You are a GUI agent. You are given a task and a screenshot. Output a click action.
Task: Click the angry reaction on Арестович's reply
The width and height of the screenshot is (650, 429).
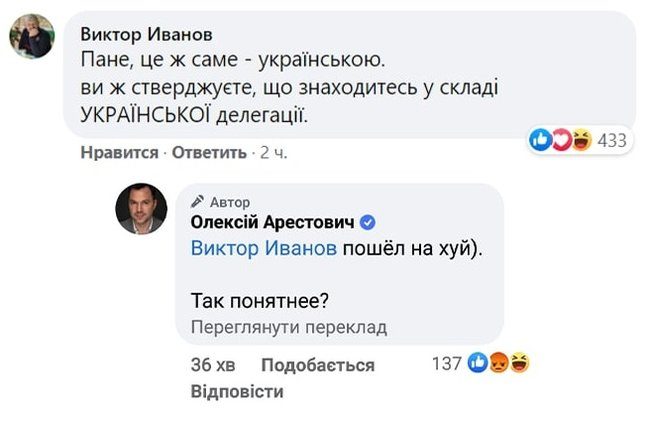point(498,364)
